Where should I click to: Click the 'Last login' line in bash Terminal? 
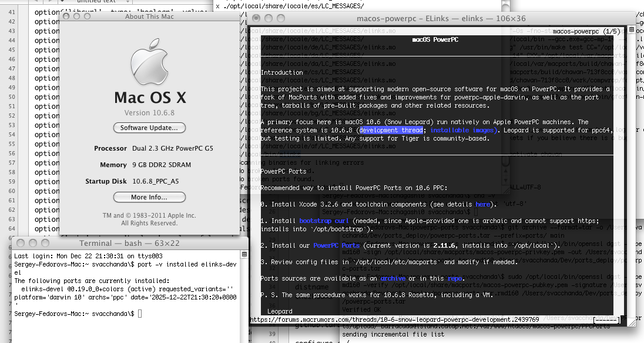click(88, 256)
